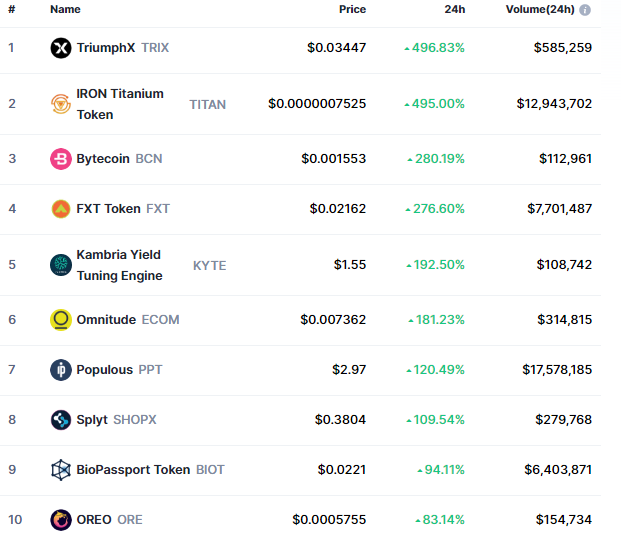Click the TriumphX coin logo icon
The width and height of the screenshot is (621, 543).
(x=61, y=48)
